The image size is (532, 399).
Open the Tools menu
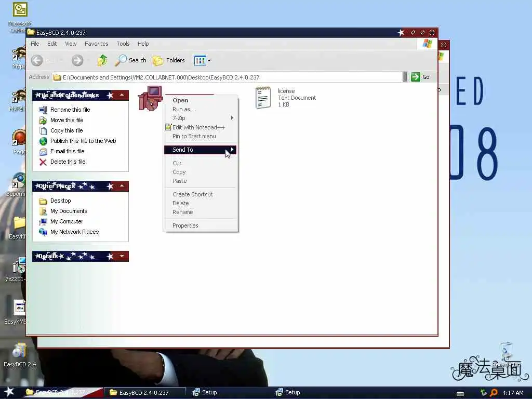(x=123, y=44)
